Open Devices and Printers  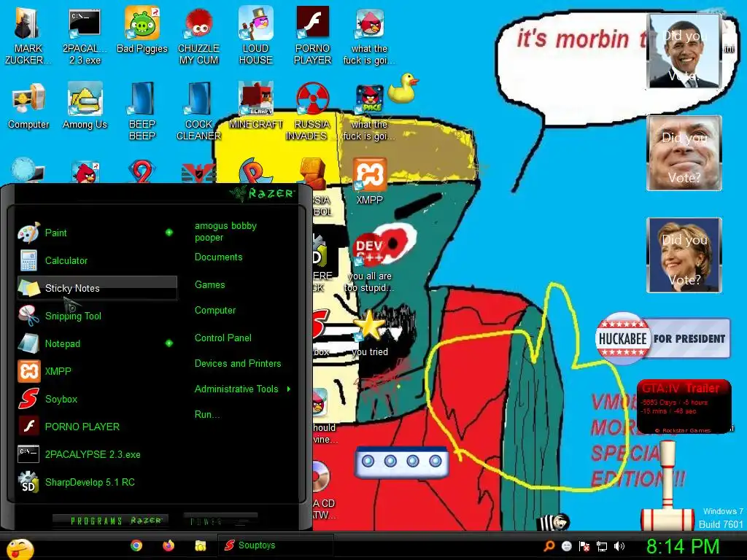(238, 364)
